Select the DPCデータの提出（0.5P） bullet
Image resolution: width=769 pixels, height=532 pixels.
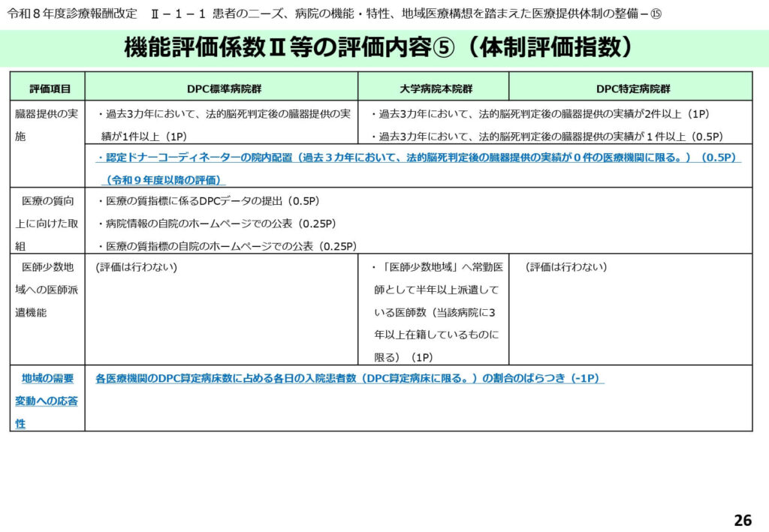(x=210, y=200)
